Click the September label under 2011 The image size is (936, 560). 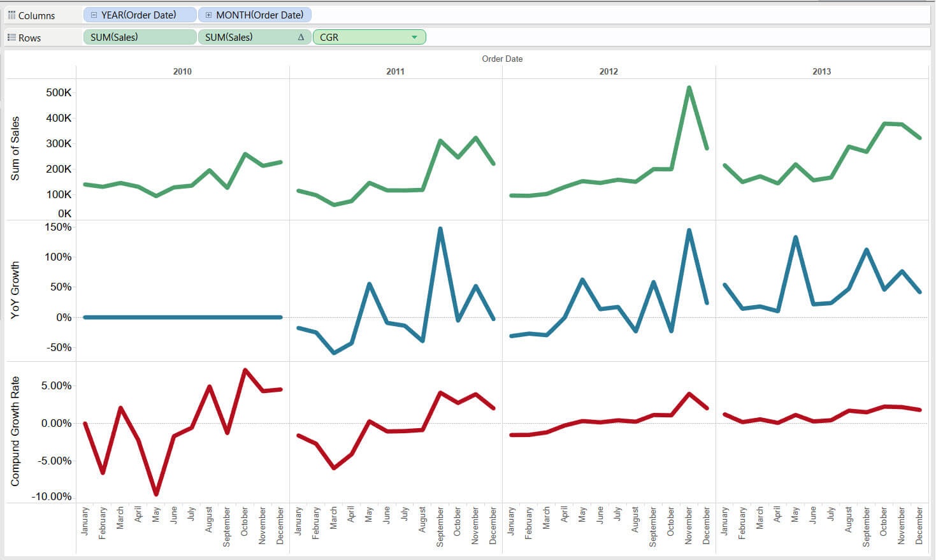(x=440, y=527)
